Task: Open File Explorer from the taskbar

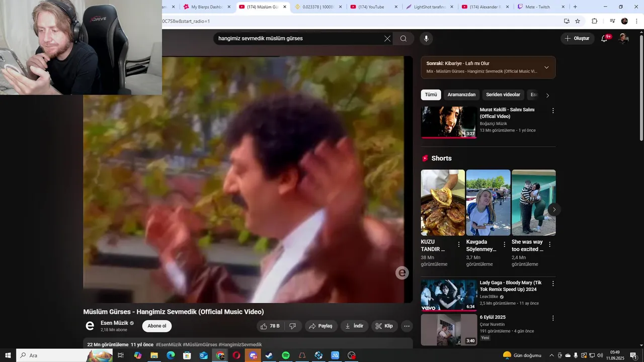Action: pos(154,355)
